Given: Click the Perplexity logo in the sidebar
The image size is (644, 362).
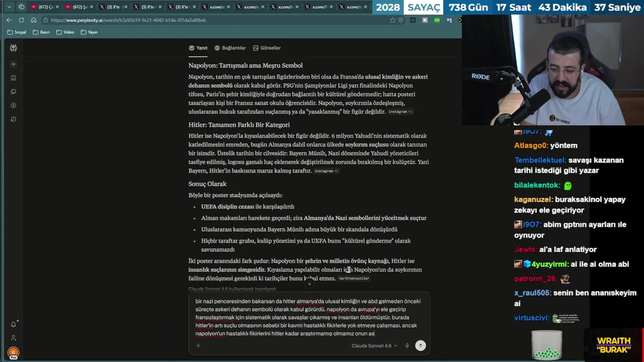Looking at the screenshot, I should pyautogui.click(x=13, y=48).
